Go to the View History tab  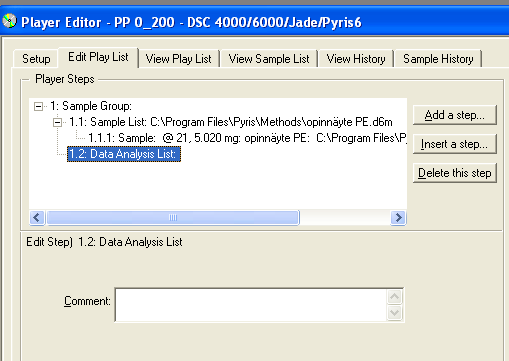point(356,59)
